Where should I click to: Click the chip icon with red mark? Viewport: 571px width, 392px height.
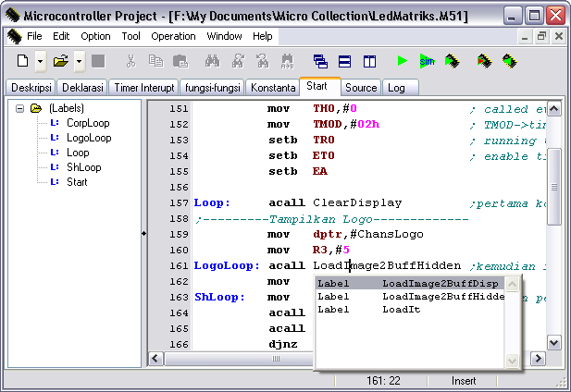(x=484, y=61)
